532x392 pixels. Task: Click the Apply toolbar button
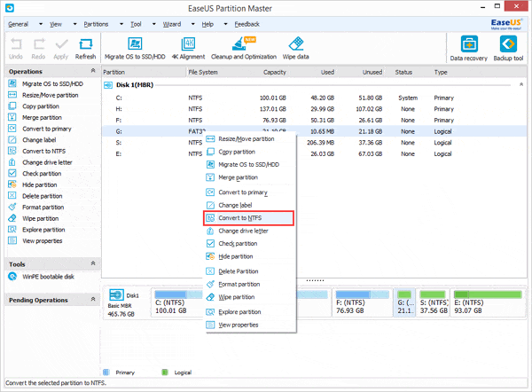tap(61, 49)
